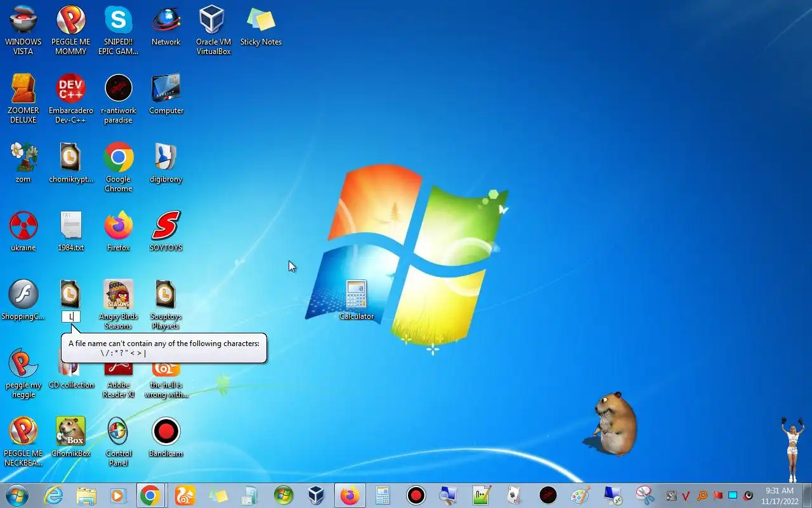This screenshot has width=812, height=508.
Task: Click the cheerleader desktop figure
Action: click(x=792, y=448)
